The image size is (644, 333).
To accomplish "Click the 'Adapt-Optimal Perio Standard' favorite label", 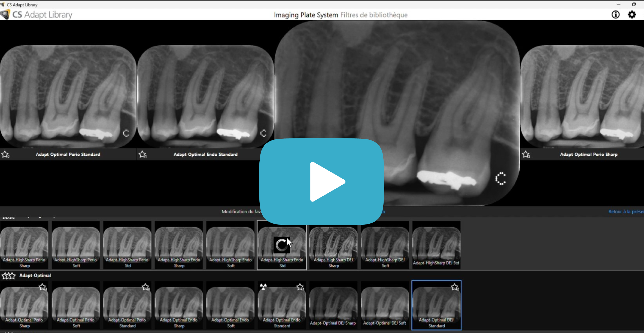I will (68, 154).
